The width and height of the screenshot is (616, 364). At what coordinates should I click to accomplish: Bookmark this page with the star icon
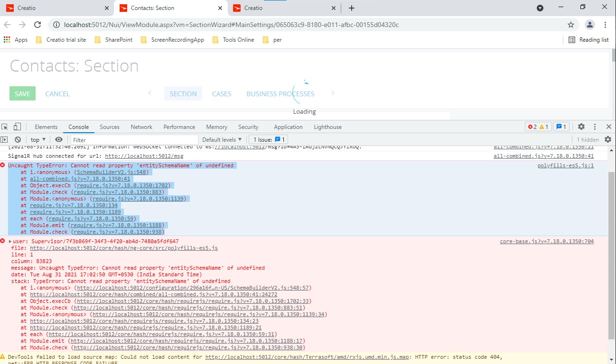[571, 25]
